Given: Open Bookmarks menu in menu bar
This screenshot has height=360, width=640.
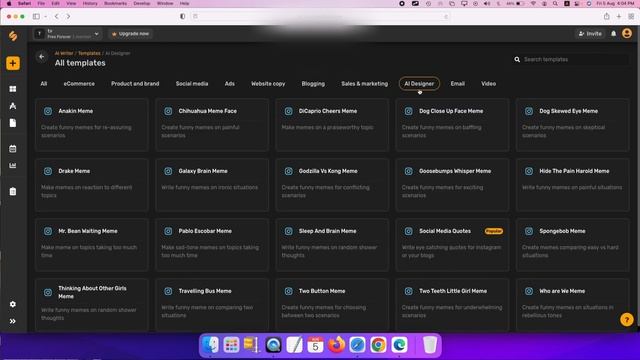Looking at the screenshot, I should tap(116, 3).
